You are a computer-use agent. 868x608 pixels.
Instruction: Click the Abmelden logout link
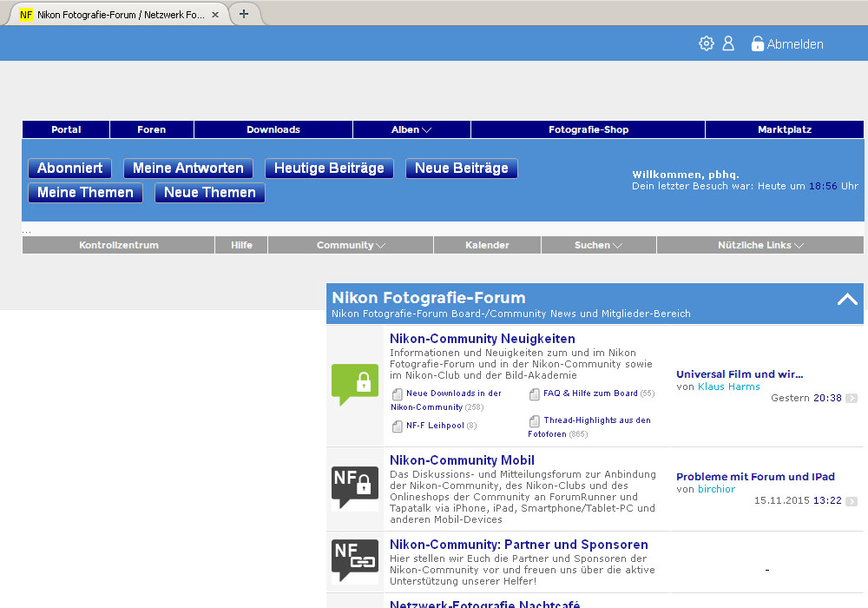tap(795, 44)
